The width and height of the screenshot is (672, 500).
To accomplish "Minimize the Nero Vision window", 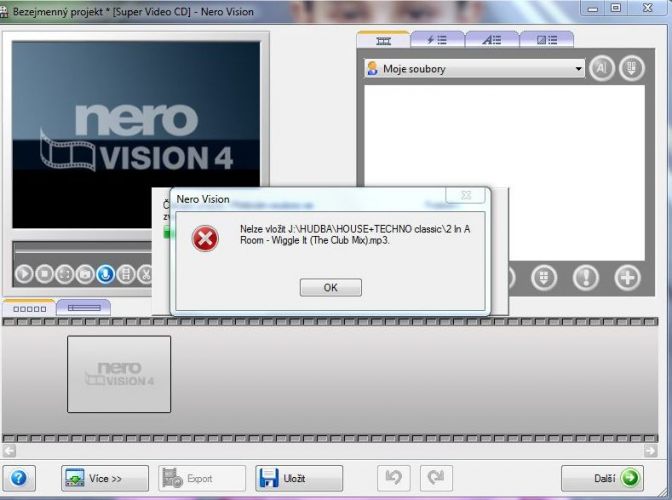I will point(593,9).
